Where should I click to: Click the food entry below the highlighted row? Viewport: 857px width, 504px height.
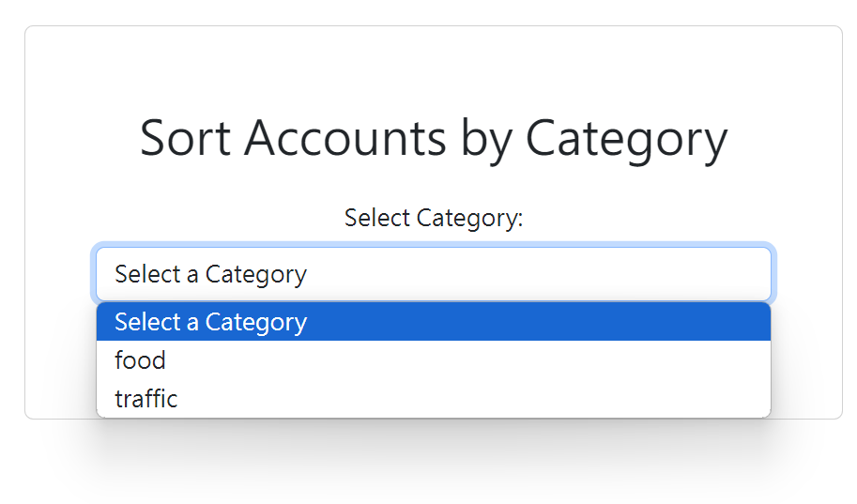tap(141, 360)
